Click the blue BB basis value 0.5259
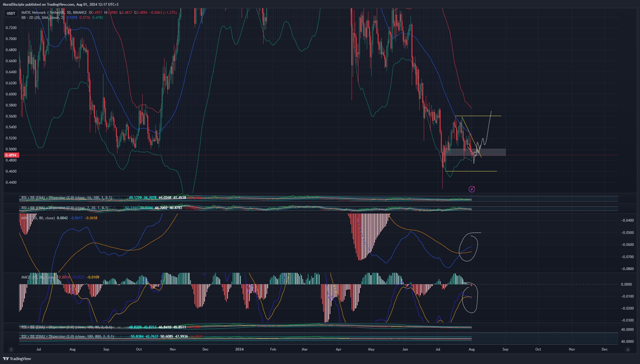 coord(72,18)
